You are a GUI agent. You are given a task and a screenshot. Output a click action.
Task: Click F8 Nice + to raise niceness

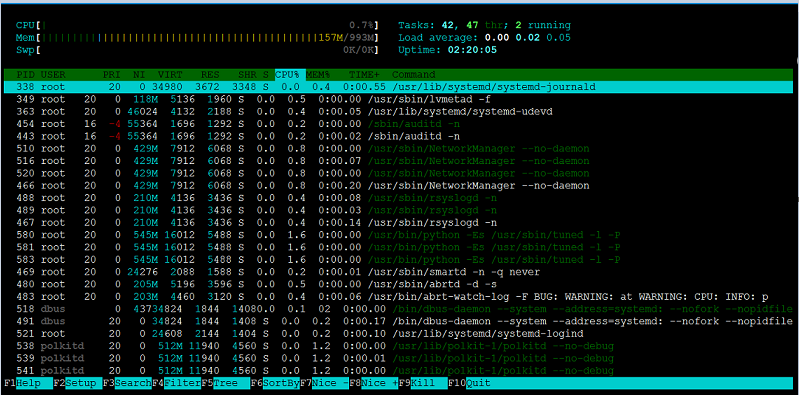pos(374,383)
